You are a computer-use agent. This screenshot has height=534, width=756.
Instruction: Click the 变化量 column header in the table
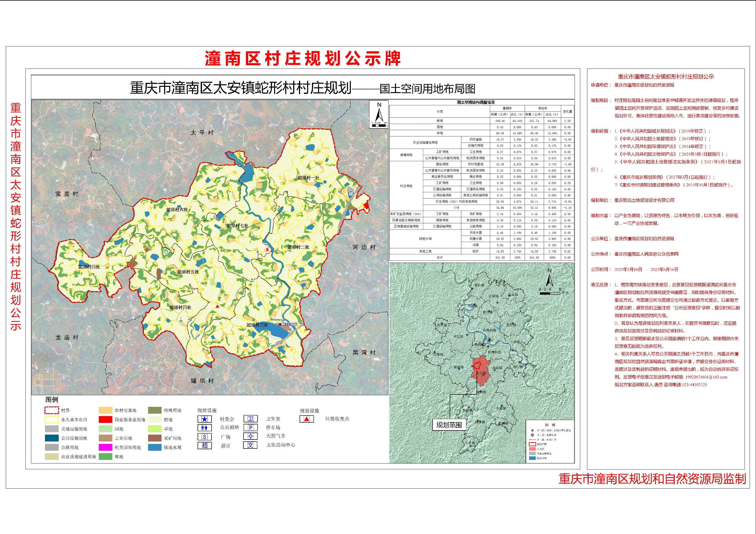click(x=567, y=111)
